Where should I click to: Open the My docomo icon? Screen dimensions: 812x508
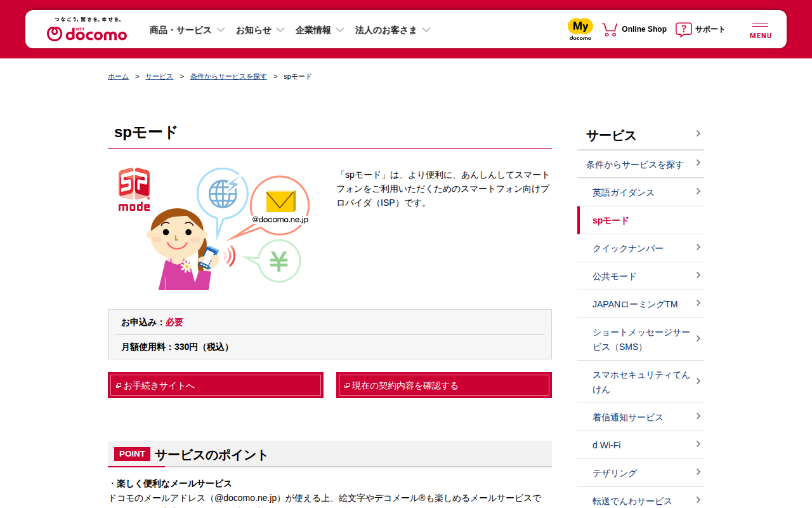pos(580,29)
